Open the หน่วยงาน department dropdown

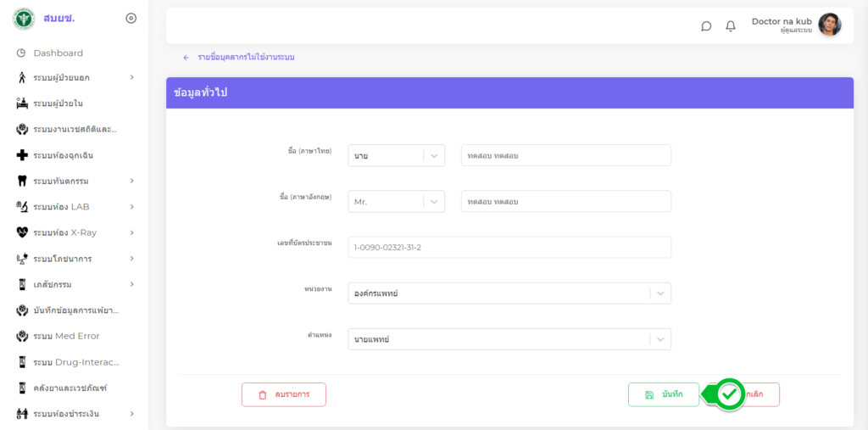coord(509,293)
